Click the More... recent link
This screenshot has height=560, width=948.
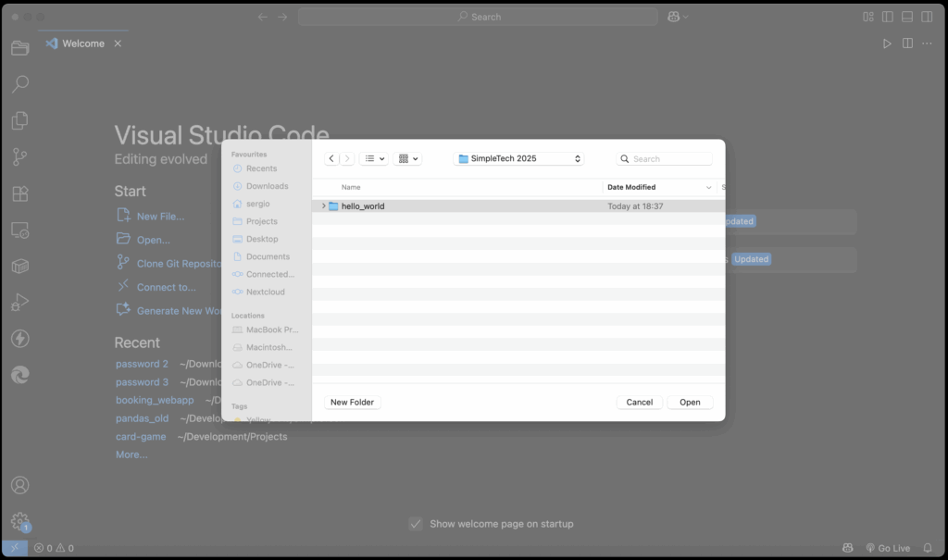tap(131, 454)
